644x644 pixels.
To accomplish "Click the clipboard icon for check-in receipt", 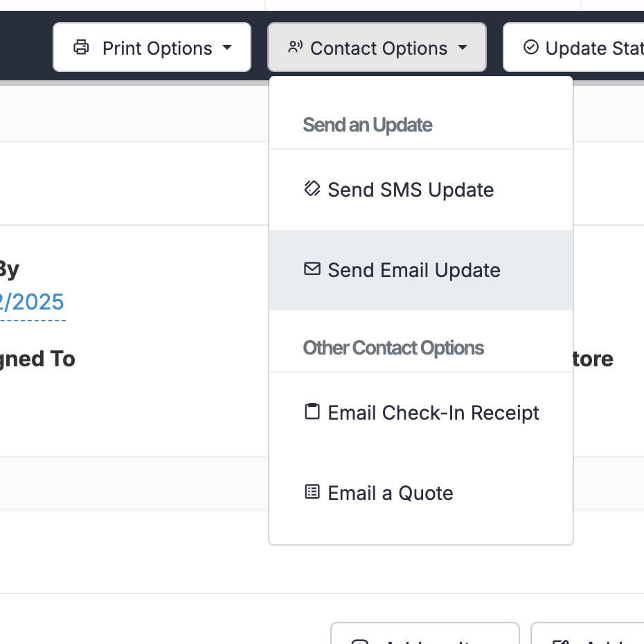I will tap(312, 412).
